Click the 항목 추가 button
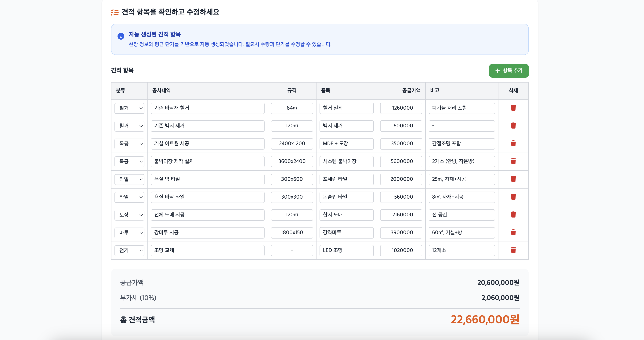 (508, 71)
